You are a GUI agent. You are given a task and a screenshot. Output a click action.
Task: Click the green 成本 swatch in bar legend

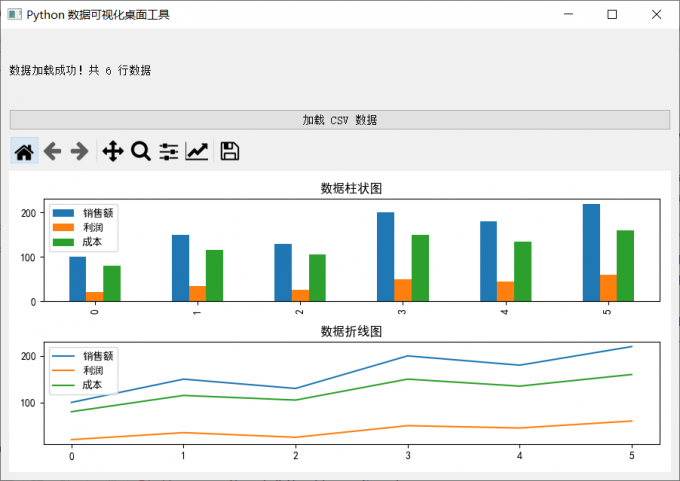[x=63, y=242]
